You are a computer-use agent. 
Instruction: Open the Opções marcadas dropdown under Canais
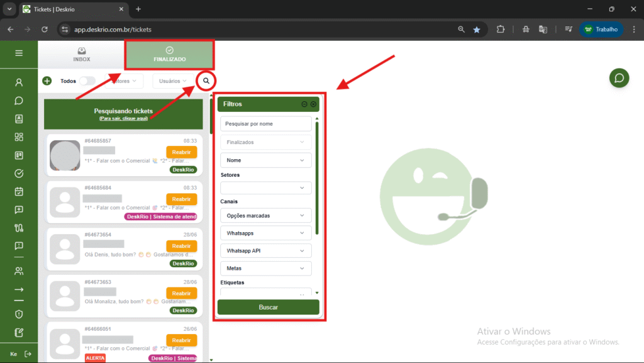266,216
